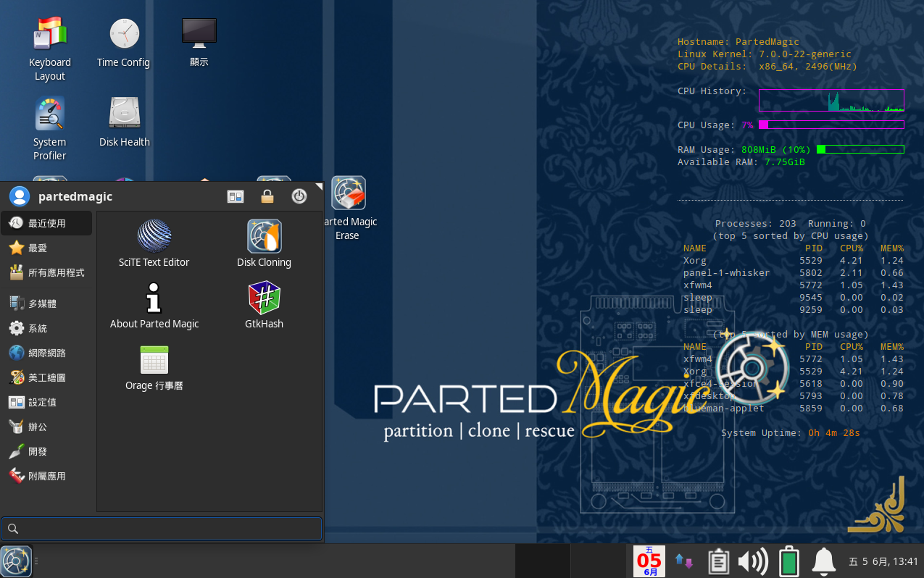
Task: Select the 所有應用程式 category
Action: click(x=46, y=272)
